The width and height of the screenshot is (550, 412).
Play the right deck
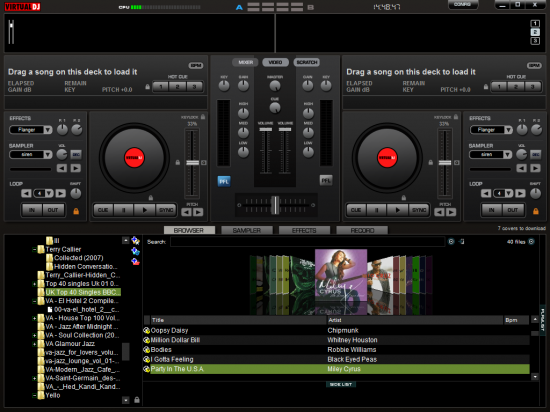pyautogui.click(x=397, y=210)
